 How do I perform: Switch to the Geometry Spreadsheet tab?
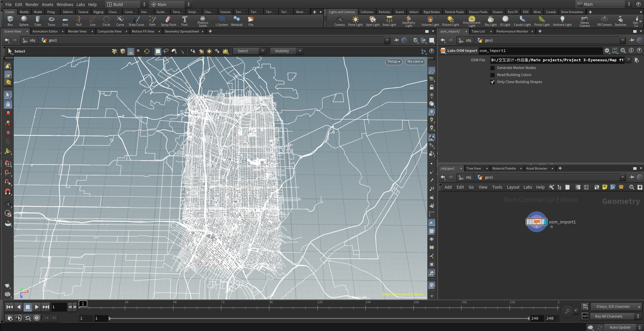[181, 31]
